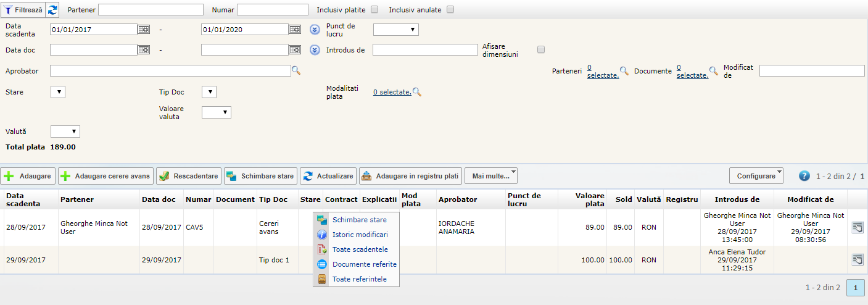Click the magnifier icon next to Aprobator
Screen dimensions: 868x305
pyautogui.click(x=296, y=71)
